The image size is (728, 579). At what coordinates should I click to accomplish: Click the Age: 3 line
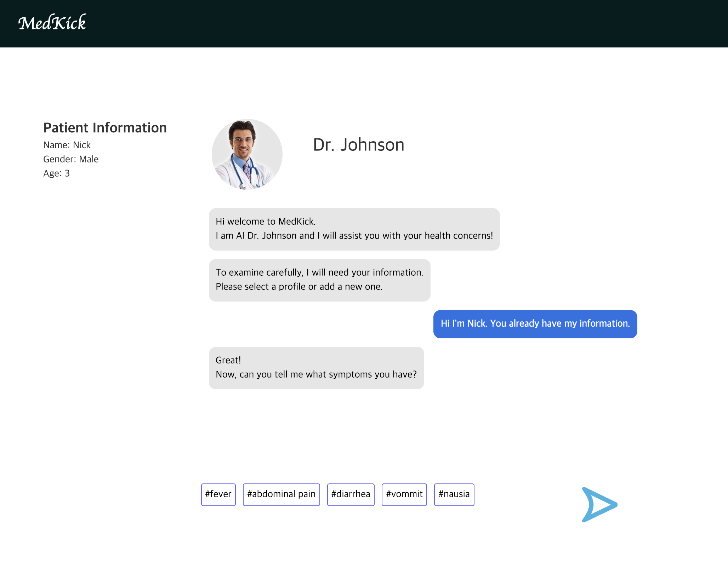pyautogui.click(x=56, y=173)
